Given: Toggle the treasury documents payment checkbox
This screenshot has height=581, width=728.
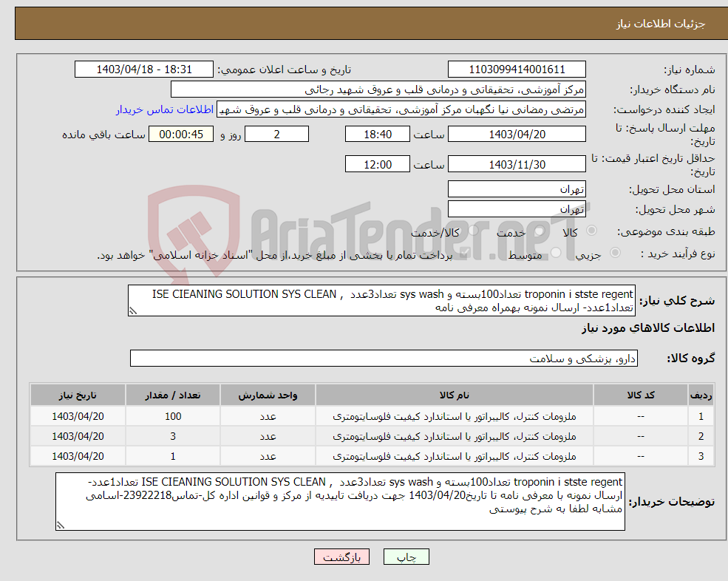Looking at the screenshot, I should [x=464, y=253].
